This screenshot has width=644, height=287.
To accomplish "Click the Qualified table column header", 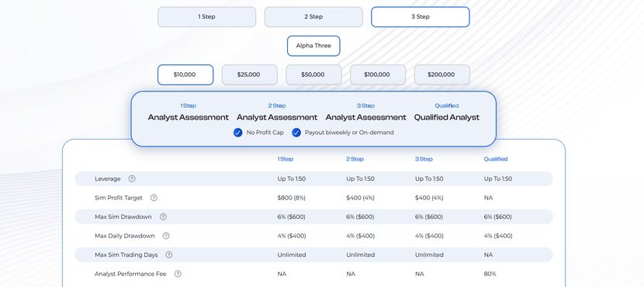I will [496, 159].
